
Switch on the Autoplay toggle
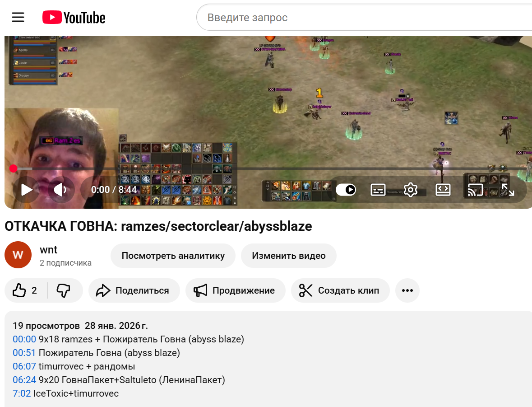pos(346,190)
